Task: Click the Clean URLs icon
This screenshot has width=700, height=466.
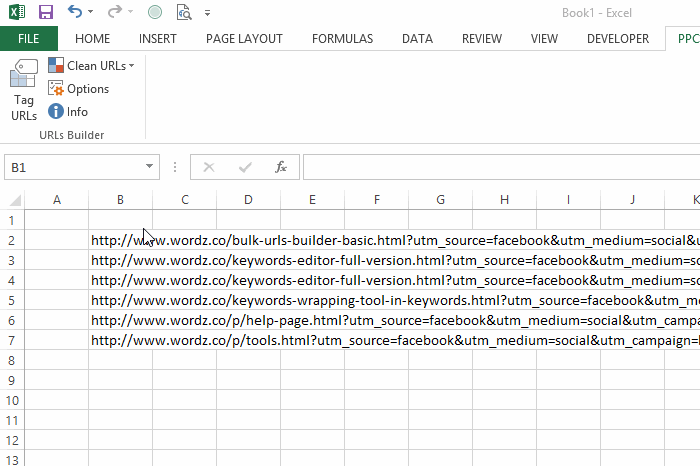Action: point(56,65)
